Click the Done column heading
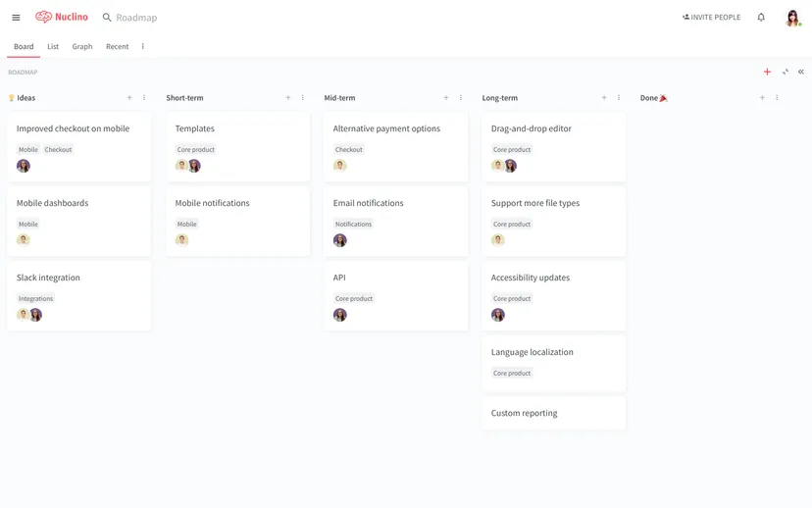Screen dimensions: 812x508 [653, 98]
